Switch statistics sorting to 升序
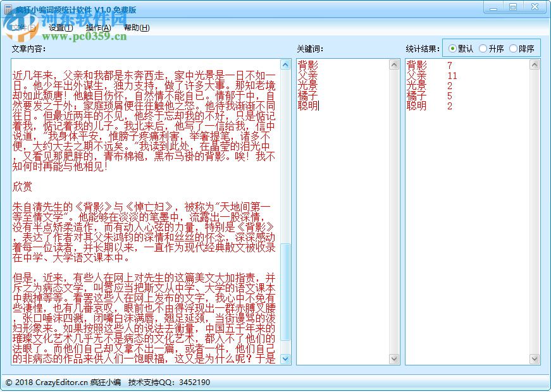Screen dimensions: 551x392 483,49
